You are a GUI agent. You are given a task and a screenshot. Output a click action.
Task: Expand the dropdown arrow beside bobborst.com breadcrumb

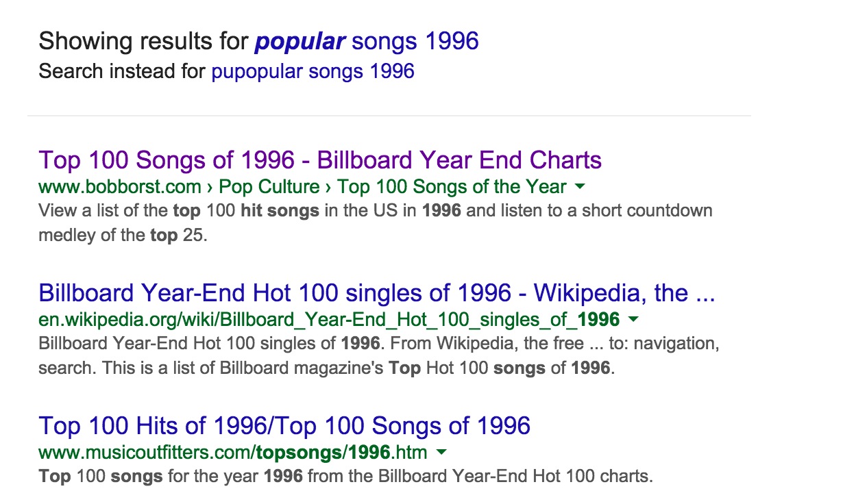[580, 186]
